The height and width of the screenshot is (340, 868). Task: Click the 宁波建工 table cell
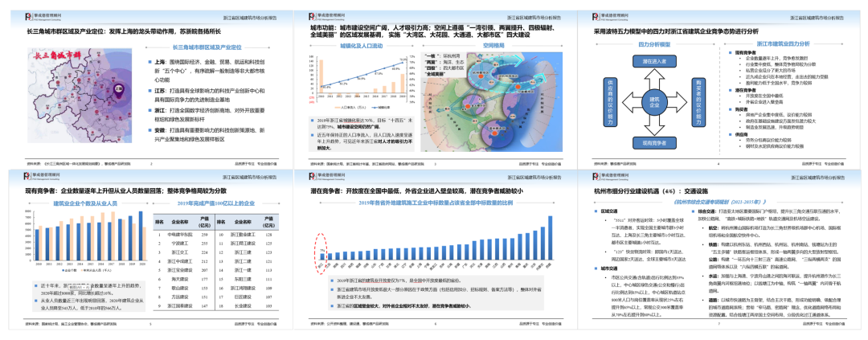181,242
